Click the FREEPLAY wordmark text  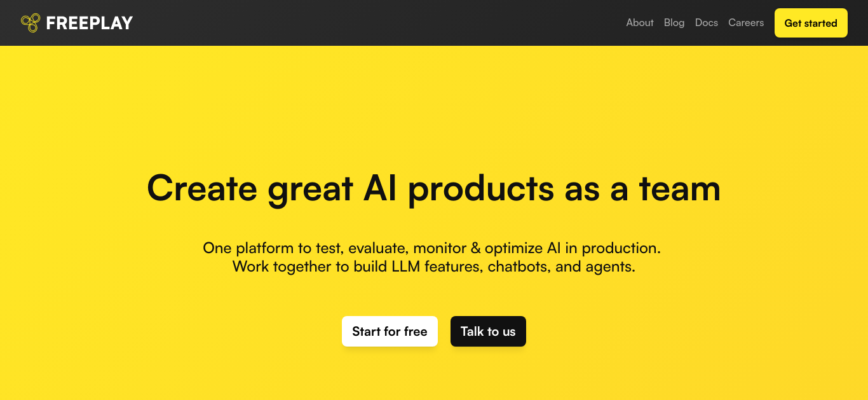coord(90,23)
